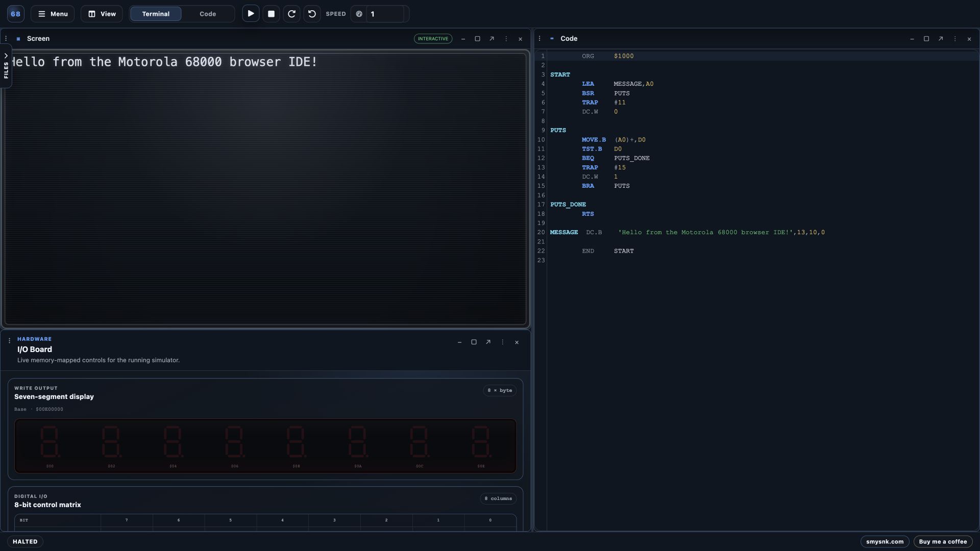Stop execution with the square stop button

coord(271,14)
